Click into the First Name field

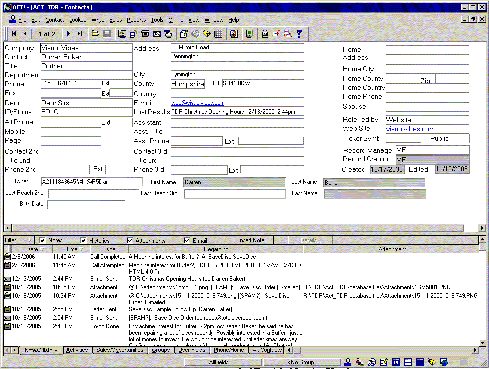234,182
